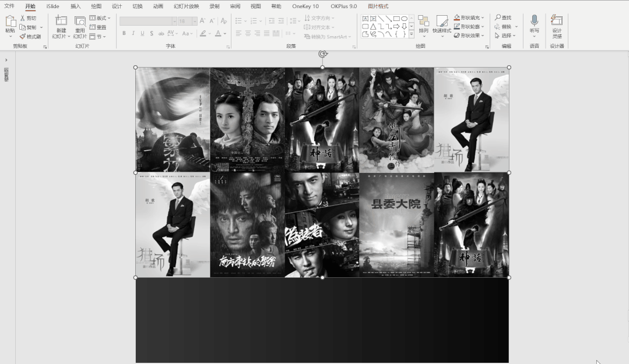Image resolution: width=629 pixels, height=364 pixels.
Task: Open the File (文件) menu
Action: click(x=9, y=6)
